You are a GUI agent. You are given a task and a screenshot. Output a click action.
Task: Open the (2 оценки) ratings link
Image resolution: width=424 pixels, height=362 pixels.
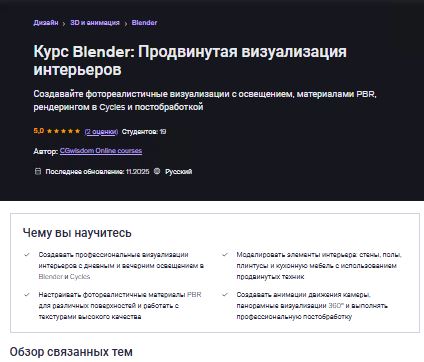101,132
